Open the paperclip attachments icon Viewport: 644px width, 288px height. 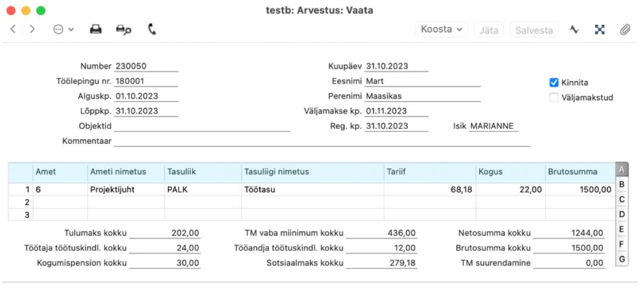coord(625,29)
